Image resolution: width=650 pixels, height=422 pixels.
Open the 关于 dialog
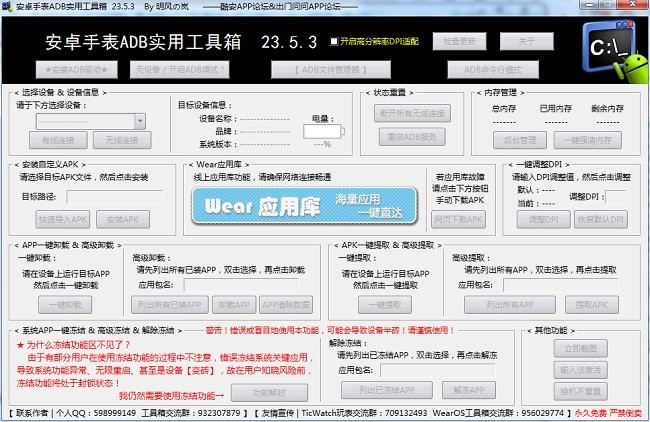529,42
